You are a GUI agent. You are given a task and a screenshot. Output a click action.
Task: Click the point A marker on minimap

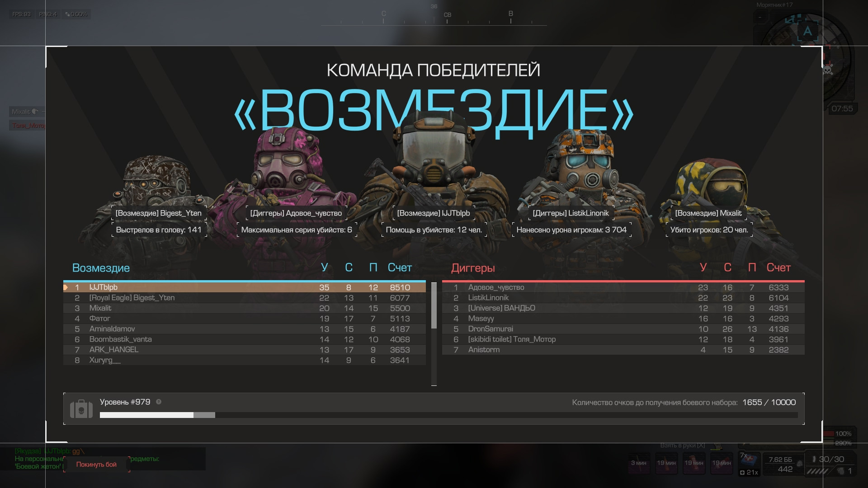pos(807,31)
